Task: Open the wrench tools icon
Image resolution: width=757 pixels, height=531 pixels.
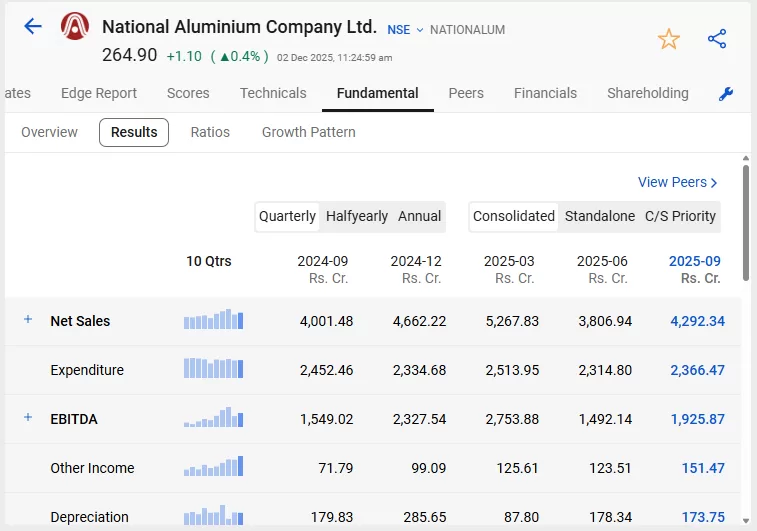Action: [726, 94]
